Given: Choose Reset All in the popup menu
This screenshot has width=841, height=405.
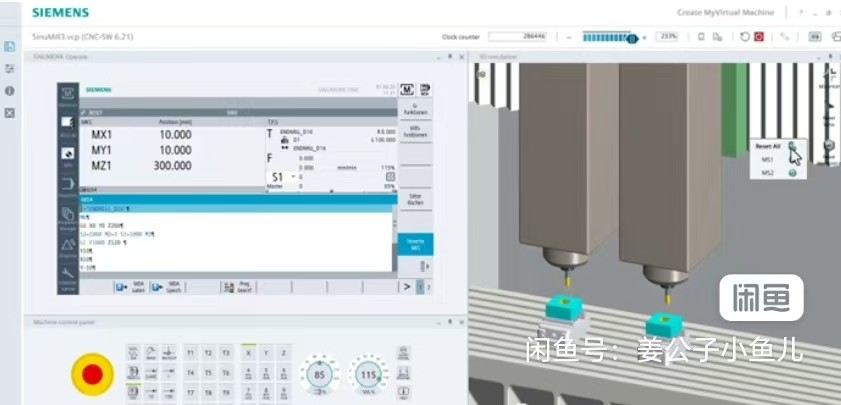Looking at the screenshot, I should tap(768, 146).
